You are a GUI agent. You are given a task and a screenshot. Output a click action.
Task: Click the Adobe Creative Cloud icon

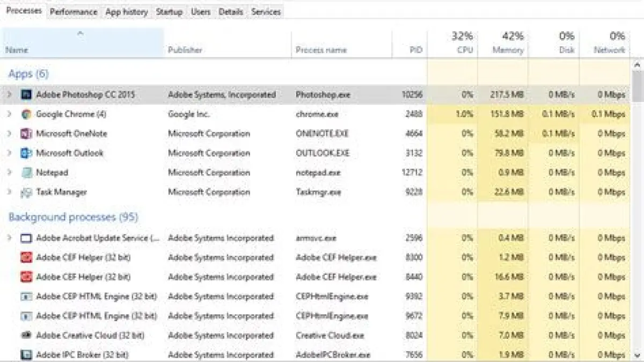tap(26, 335)
